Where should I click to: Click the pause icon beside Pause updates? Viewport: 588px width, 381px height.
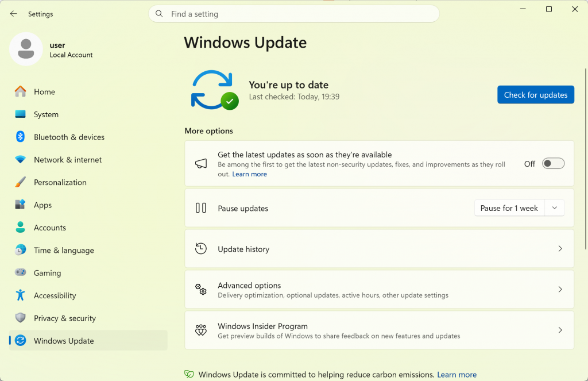[201, 208]
